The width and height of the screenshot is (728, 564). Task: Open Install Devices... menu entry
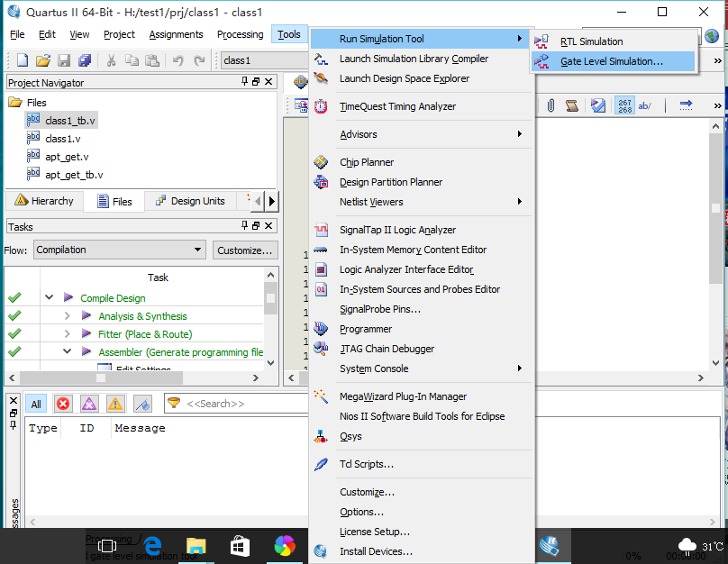[422, 551]
